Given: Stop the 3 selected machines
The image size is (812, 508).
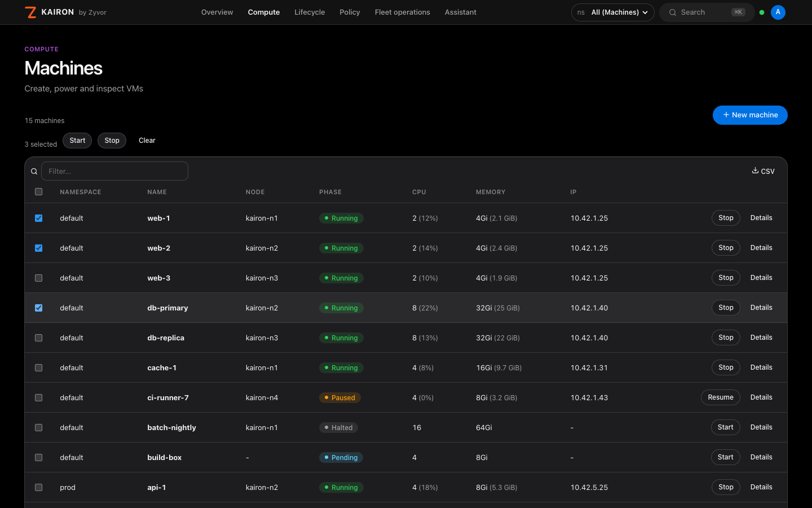Looking at the screenshot, I should click(112, 141).
